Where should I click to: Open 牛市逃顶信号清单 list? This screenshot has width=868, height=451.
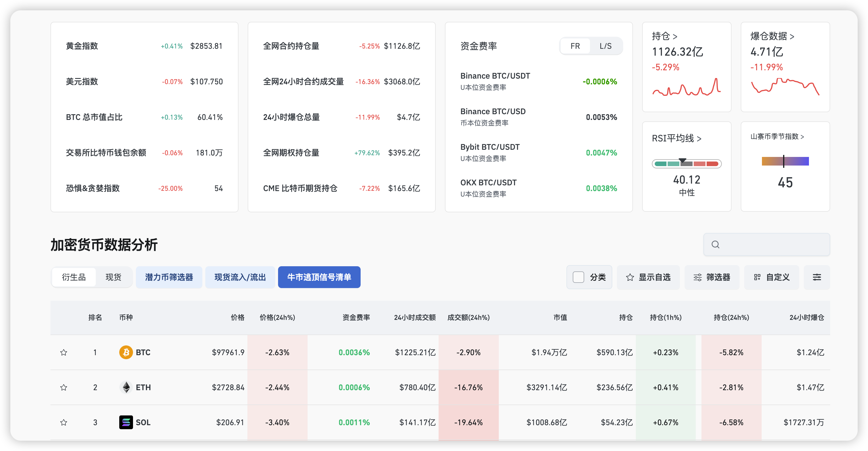319,277
